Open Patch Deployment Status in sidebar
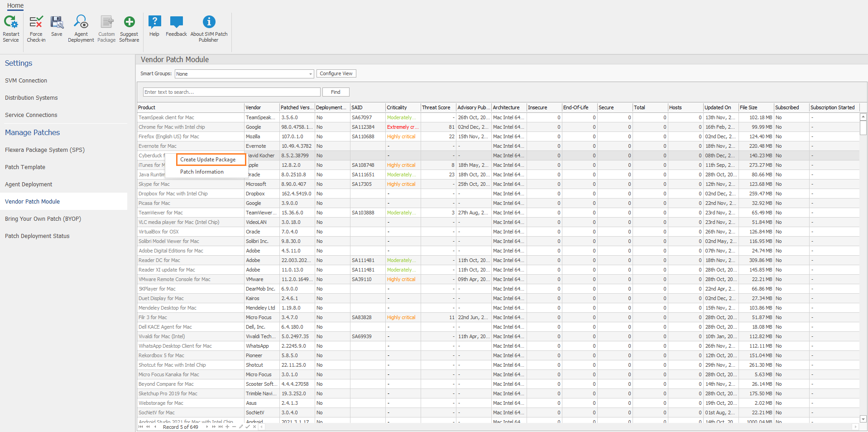 point(37,236)
